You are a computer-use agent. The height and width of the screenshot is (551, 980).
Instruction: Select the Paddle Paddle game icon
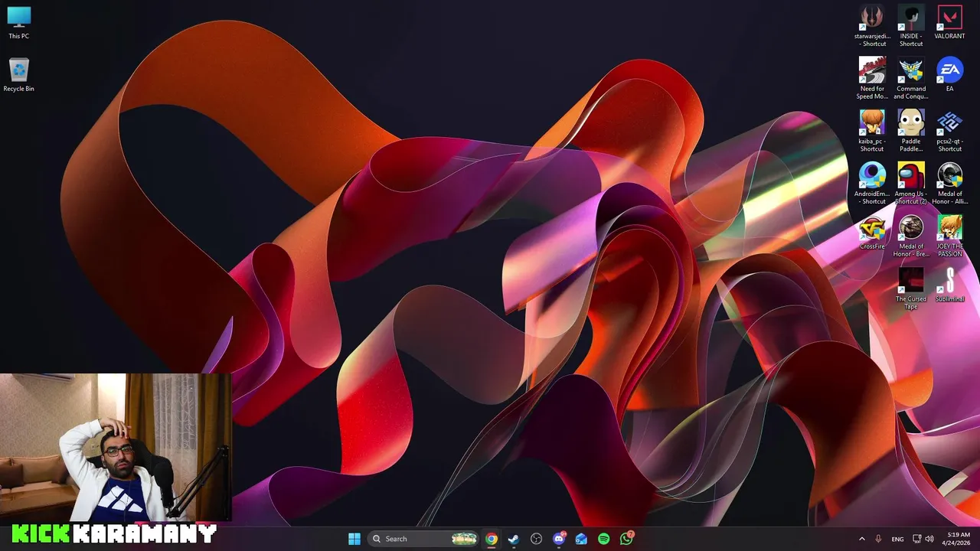(911, 131)
